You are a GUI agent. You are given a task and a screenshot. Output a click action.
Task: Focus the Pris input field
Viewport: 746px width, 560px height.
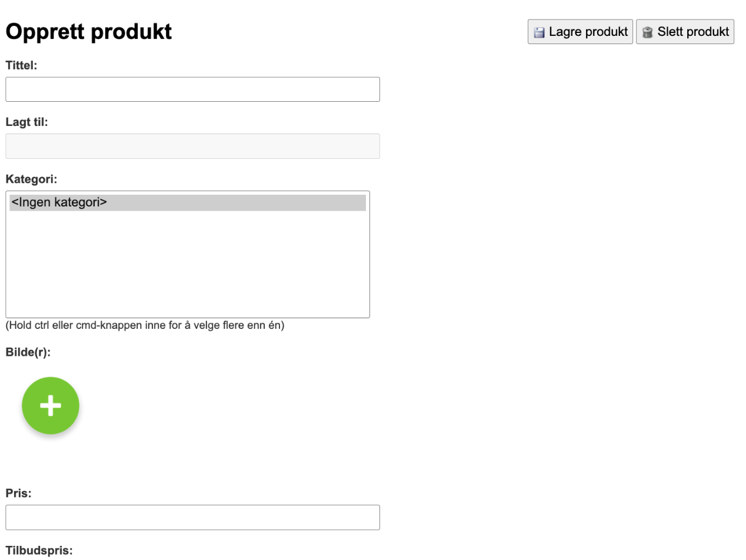click(192, 517)
